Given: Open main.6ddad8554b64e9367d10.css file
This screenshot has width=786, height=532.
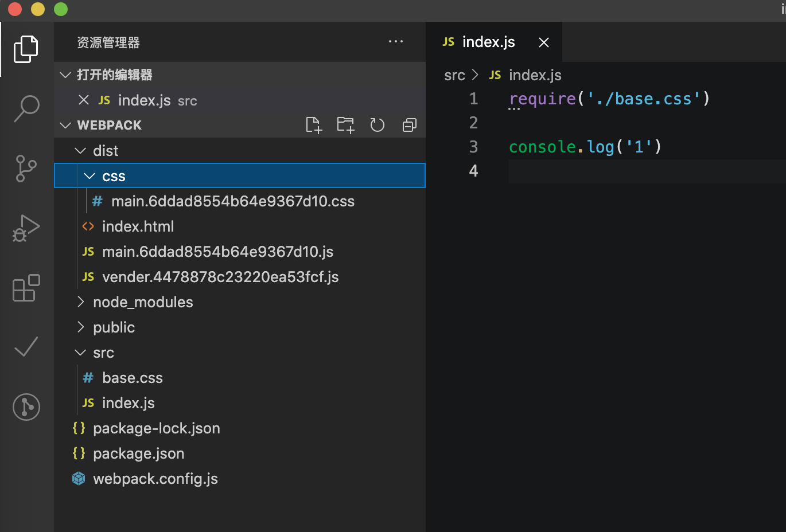Looking at the screenshot, I should point(240,201).
